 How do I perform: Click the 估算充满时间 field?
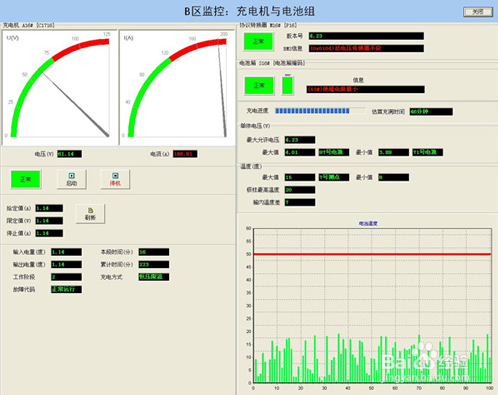coord(431,112)
